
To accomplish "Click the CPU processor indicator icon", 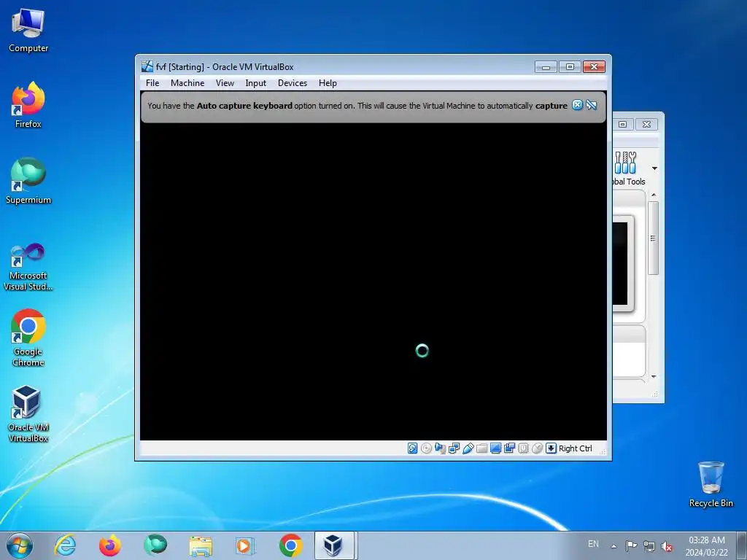I will click(x=523, y=448).
